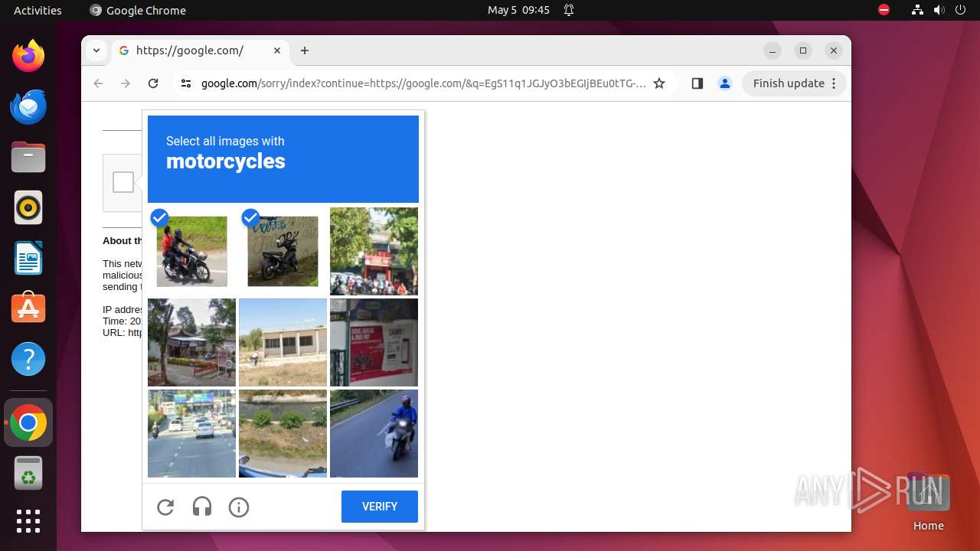This screenshot has height=551, width=980.
Task: Open the Google Chrome app menu
Action: coord(138,10)
